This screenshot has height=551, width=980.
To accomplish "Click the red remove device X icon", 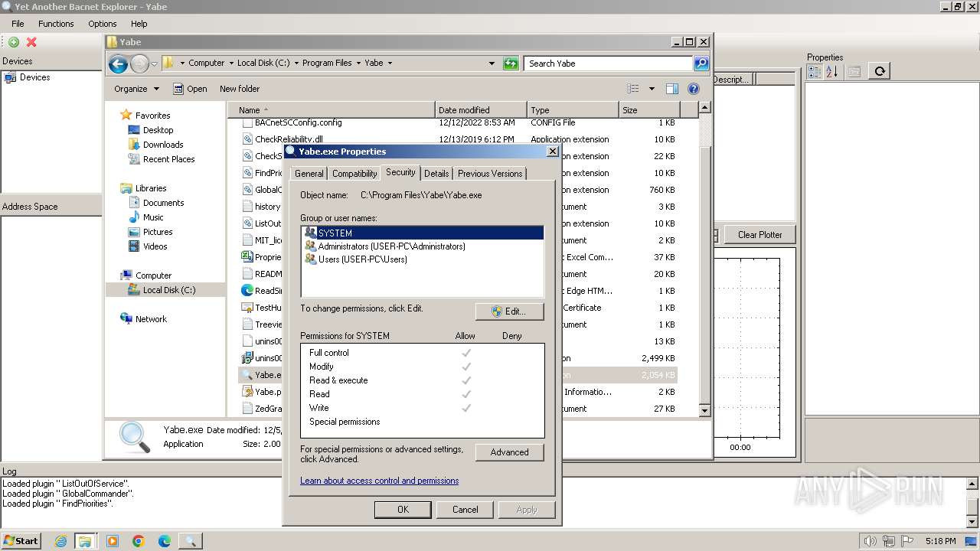I will pyautogui.click(x=31, y=42).
